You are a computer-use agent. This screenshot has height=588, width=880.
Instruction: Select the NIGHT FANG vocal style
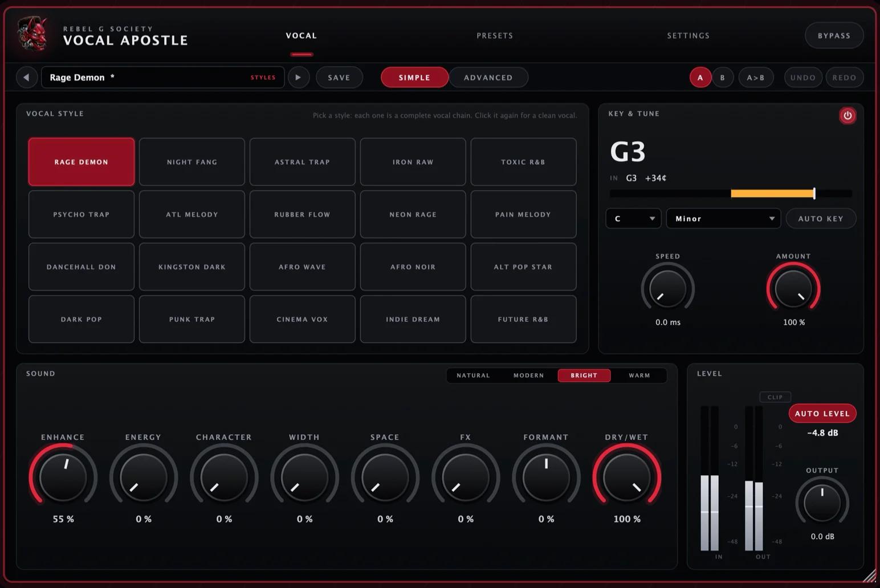tap(192, 162)
